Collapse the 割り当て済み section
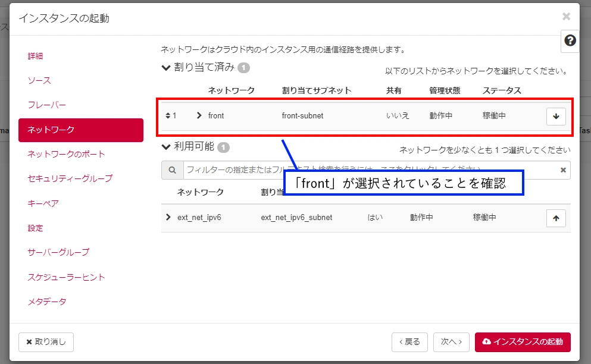 click(166, 68)
